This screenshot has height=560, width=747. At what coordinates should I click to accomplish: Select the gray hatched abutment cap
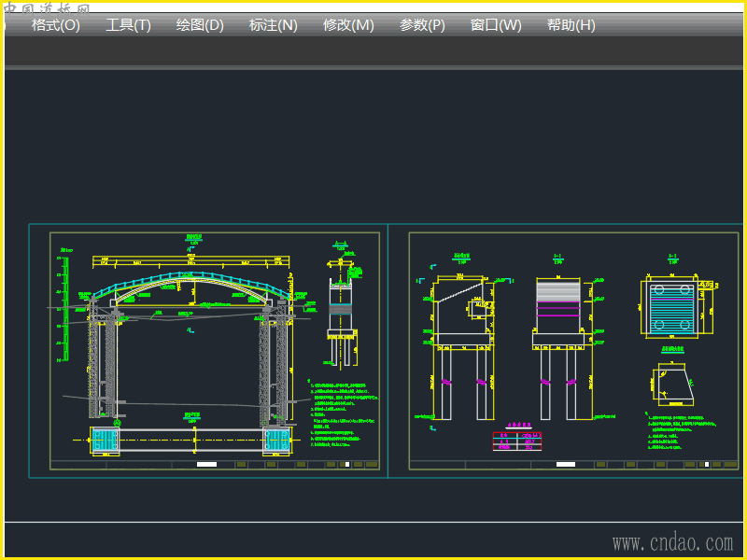coord(557,293)
